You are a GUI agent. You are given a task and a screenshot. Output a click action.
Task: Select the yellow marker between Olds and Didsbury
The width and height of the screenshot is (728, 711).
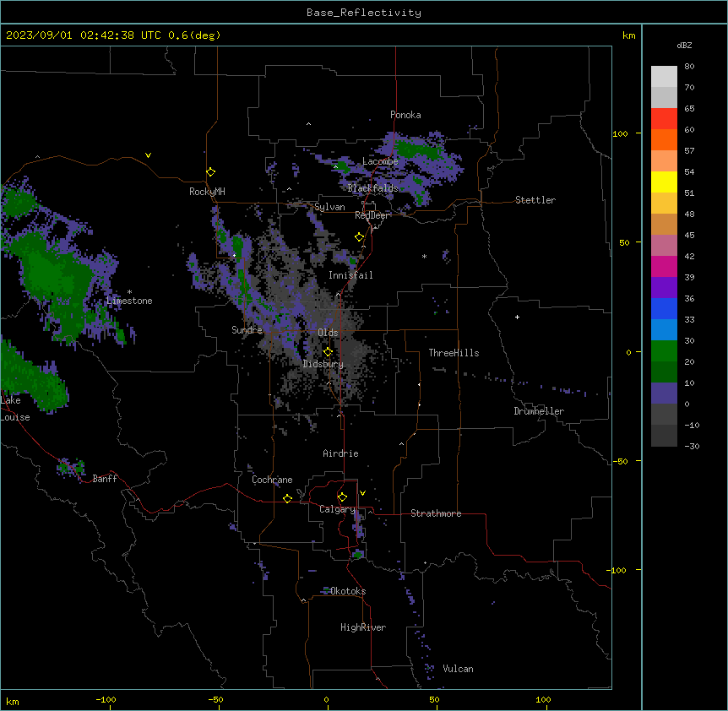click(328, 352)
